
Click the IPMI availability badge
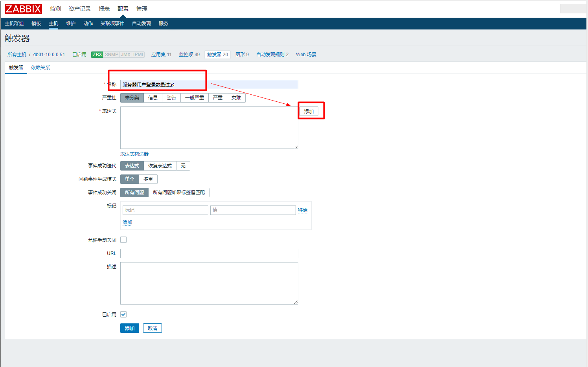tap(138, 55)
